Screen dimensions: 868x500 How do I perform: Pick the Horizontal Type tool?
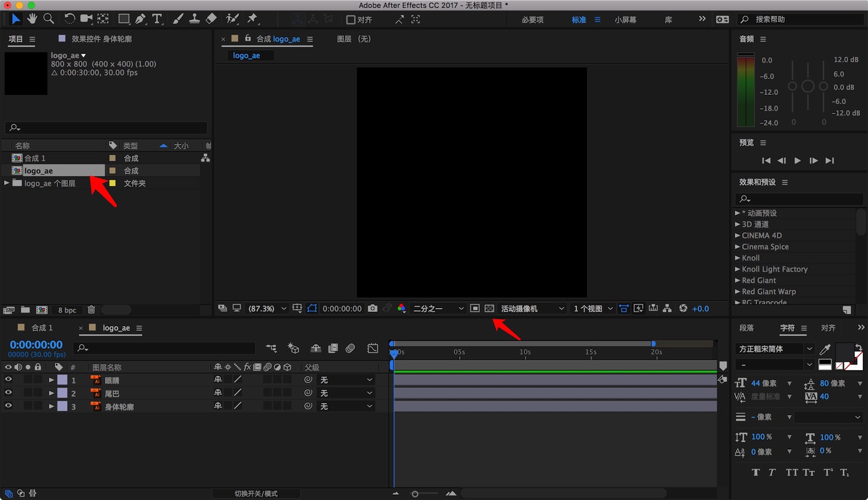(x=158, y=19)
